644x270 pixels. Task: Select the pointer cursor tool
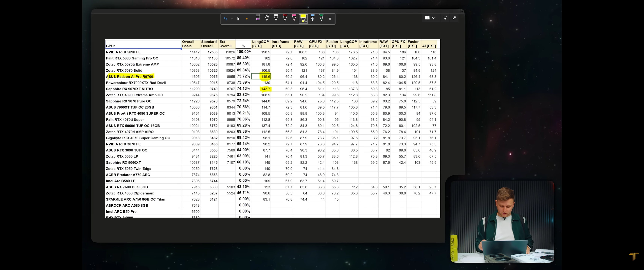click(238, 19)
